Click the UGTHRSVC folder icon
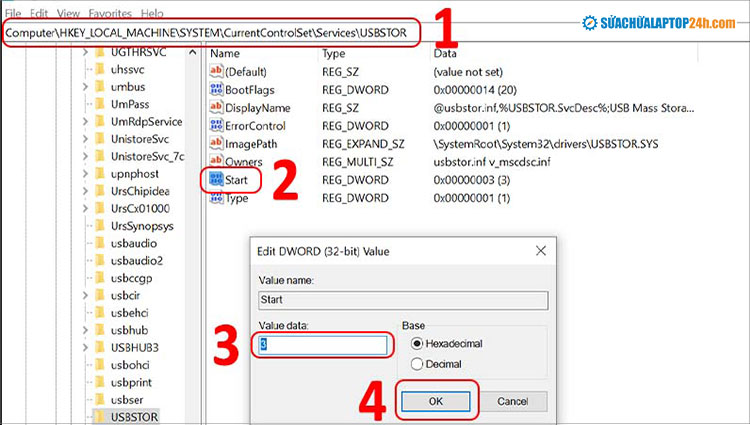 pos(100,52)
